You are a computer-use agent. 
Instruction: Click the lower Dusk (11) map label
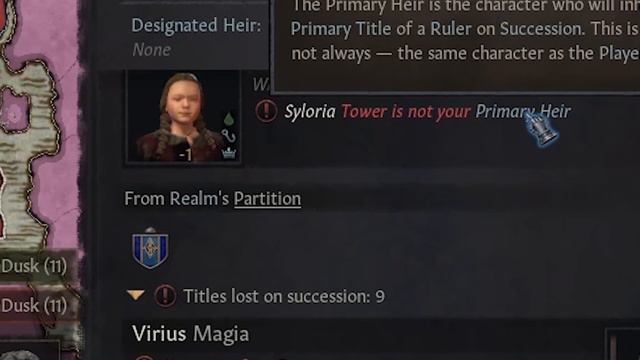(34, 305)
